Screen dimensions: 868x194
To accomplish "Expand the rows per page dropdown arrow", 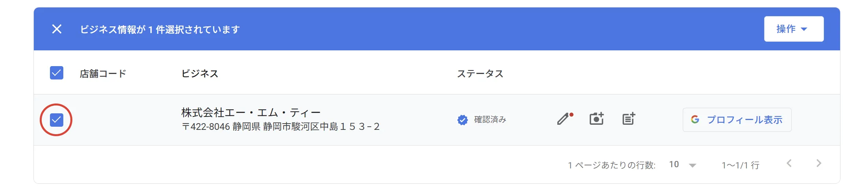I will tap(693, 165).
